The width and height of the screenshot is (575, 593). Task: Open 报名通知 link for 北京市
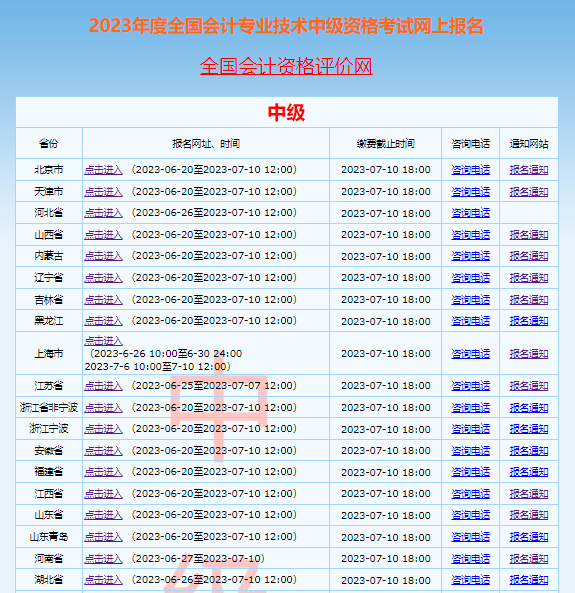[x=528, y=170]
